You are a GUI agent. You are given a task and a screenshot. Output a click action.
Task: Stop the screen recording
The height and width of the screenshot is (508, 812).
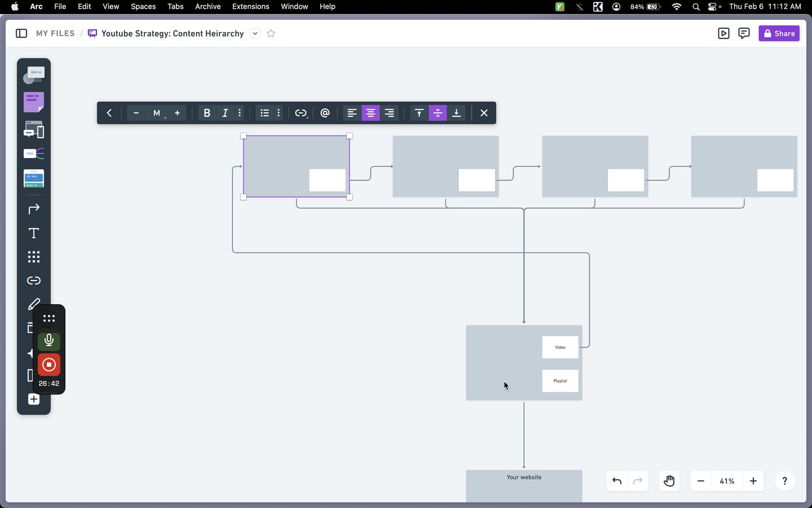coord(49,365)
